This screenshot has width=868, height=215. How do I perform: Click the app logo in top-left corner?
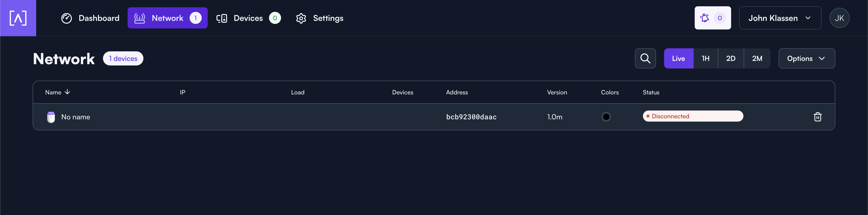coord(18,18)
